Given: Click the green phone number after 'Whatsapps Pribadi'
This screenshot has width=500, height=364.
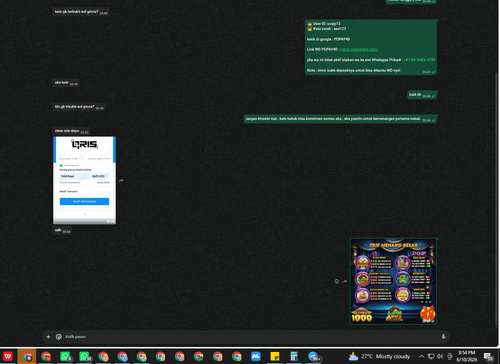Looking at the screenshot, I should 419,60.
